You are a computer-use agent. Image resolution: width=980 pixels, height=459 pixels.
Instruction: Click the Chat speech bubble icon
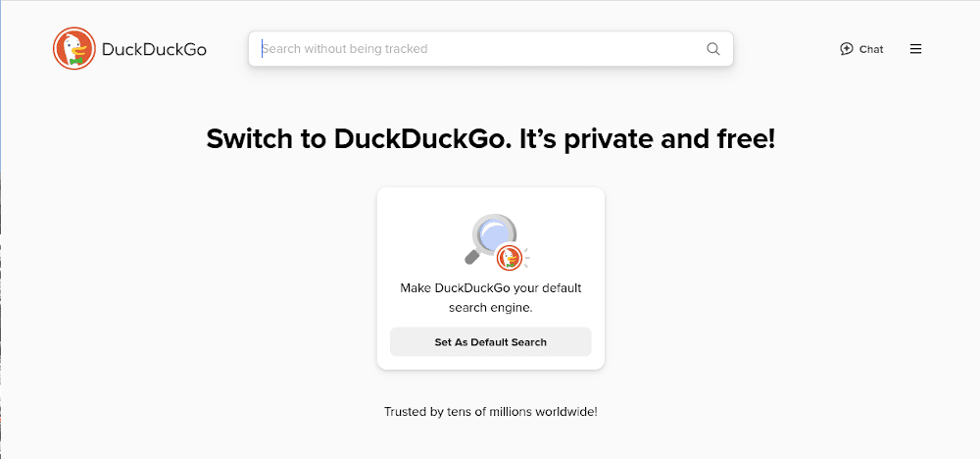click(x=847, y=49)
